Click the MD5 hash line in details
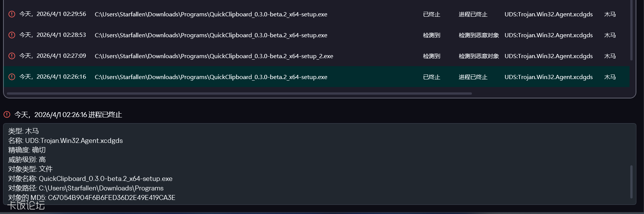The width and height of the screenshot is (644, 214). coord(92,198)
